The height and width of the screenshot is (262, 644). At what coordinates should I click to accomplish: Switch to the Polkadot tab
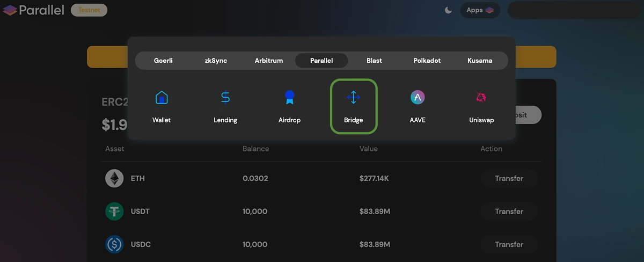[427, 61]
